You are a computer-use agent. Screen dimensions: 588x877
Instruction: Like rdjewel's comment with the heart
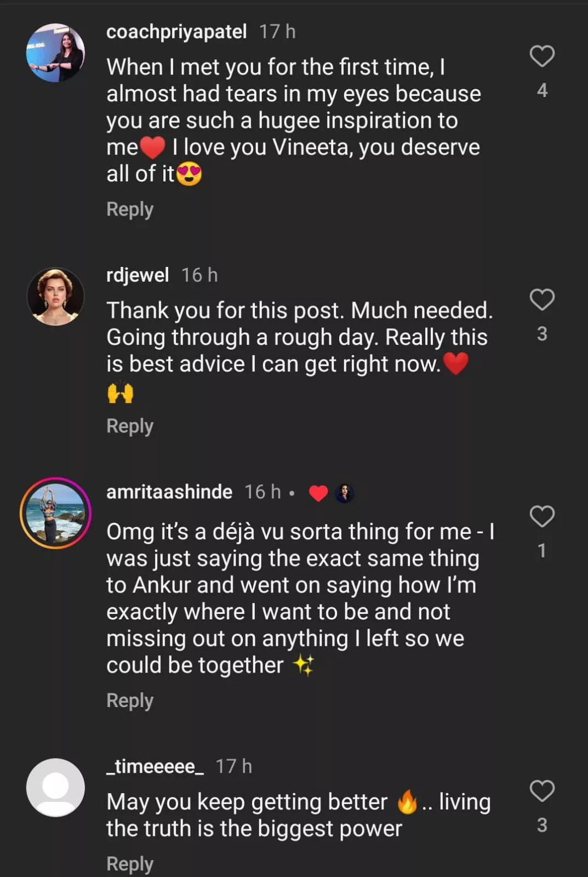point(542,299)
